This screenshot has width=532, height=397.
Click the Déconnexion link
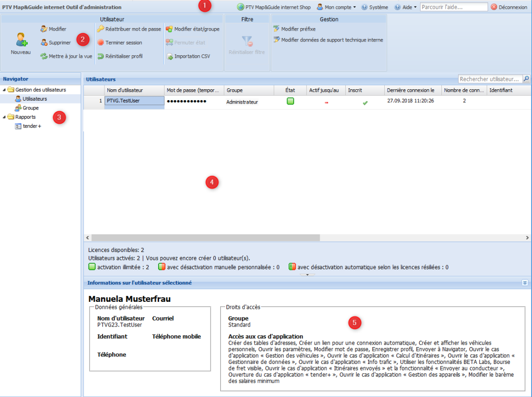(x=509, y=7)
